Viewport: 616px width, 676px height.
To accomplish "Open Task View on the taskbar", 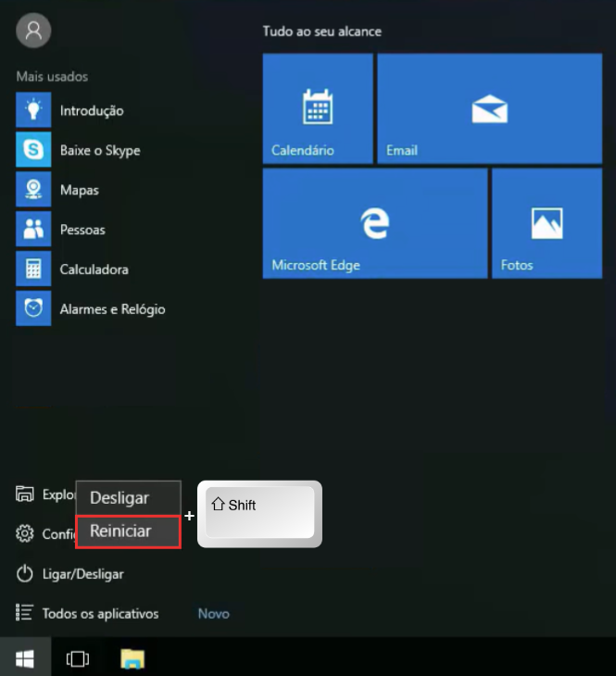I will coord(78,658).
